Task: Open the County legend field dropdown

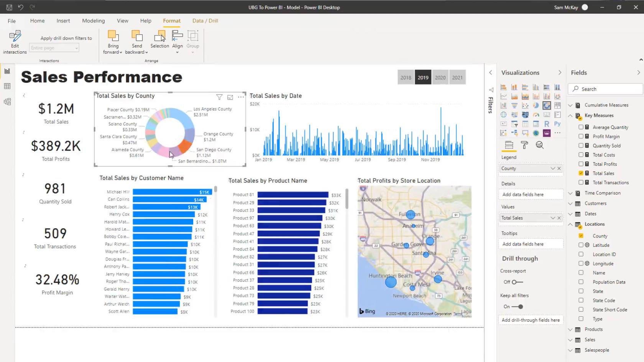Action: click(x=553, y=169)
